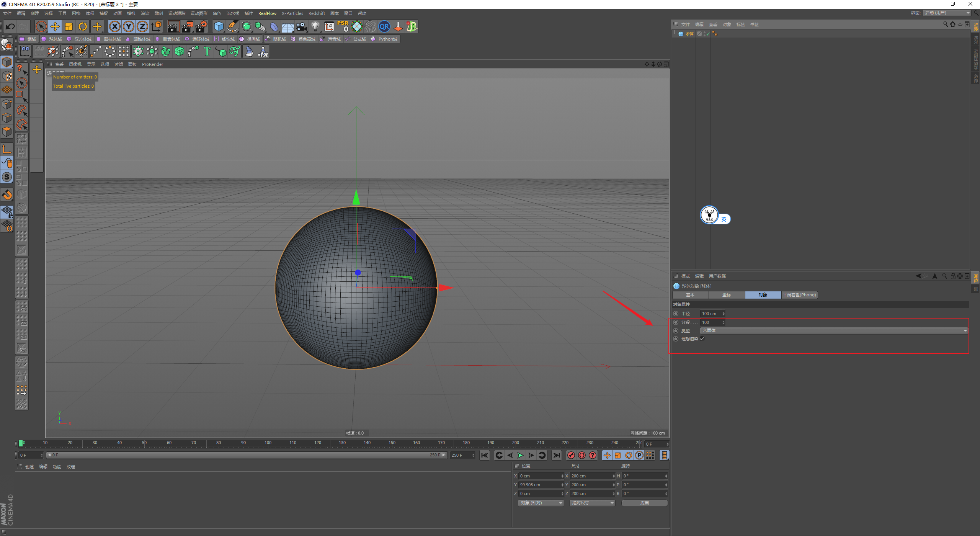The height and width of the screenshot is (536, 980).
Task: Toggle X axis lock button
Action: tap(114, 26)
